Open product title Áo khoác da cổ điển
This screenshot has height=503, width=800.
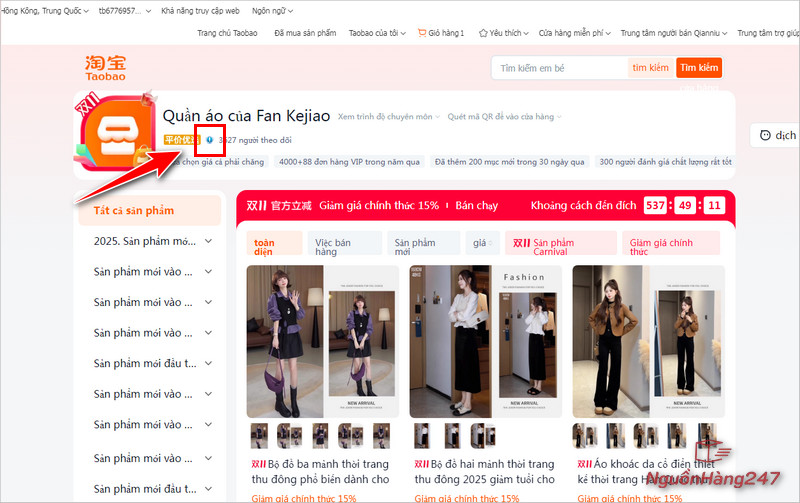646,472
